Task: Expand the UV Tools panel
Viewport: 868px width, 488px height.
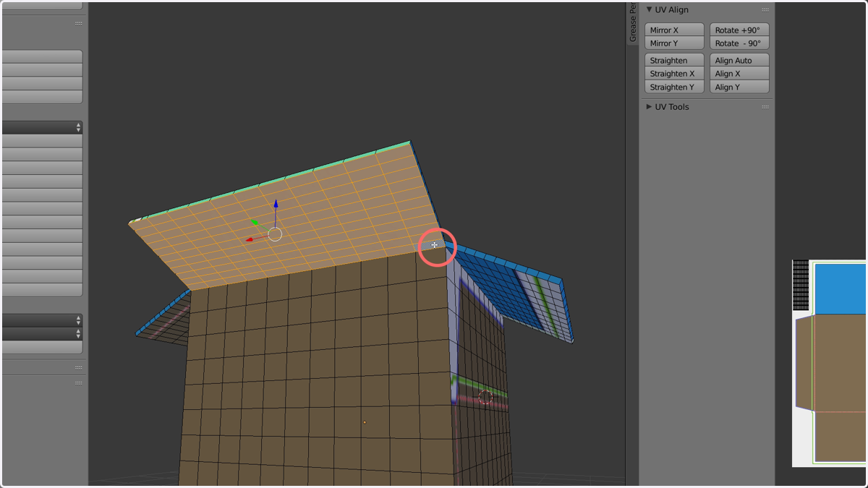Action: click(649, 106)
